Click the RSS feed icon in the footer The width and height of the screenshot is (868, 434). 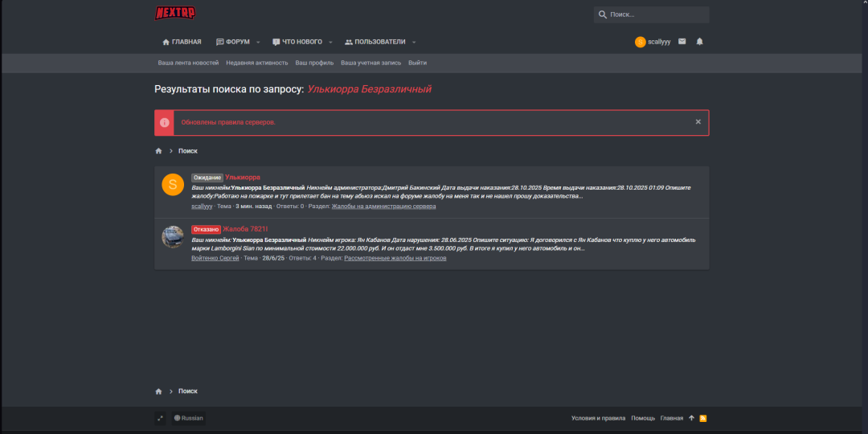coord(703,418)
